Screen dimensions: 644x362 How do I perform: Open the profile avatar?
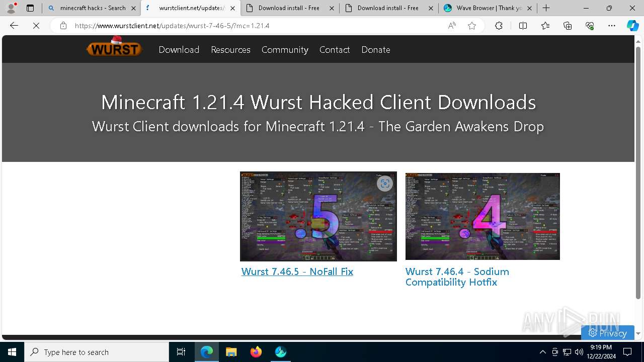[x=11, y=8]
